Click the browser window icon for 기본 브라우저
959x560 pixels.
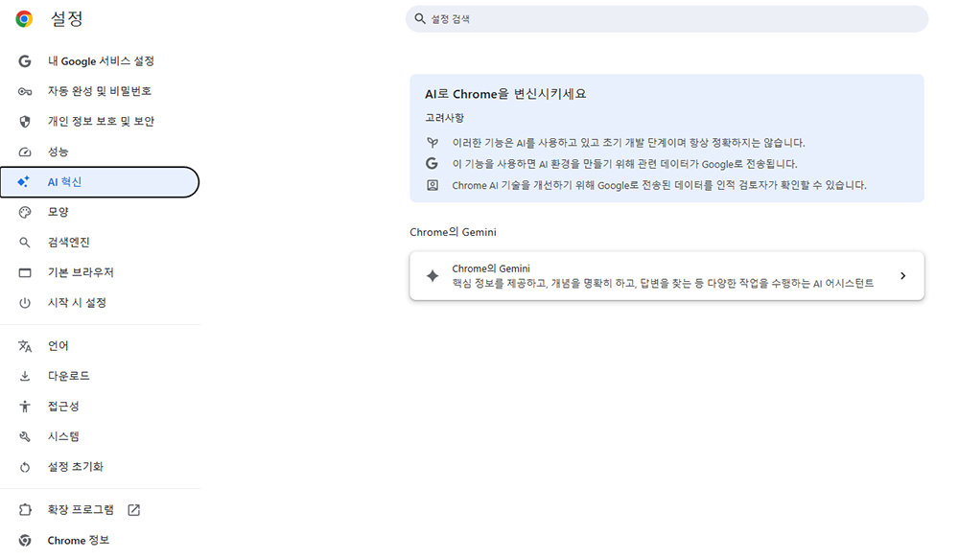tap(25, 272)
